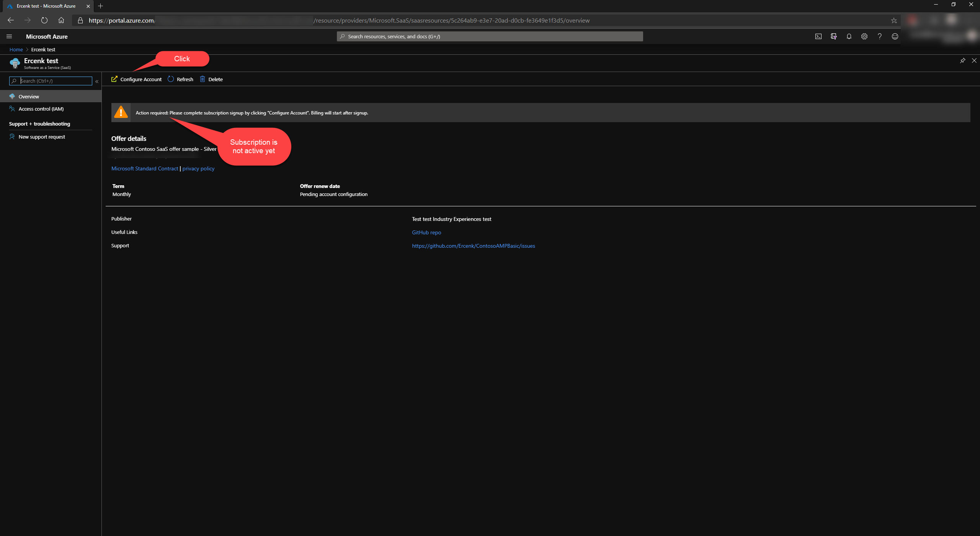Delete the SaaS subscription
Screen dimensions: 980x536
211,79
